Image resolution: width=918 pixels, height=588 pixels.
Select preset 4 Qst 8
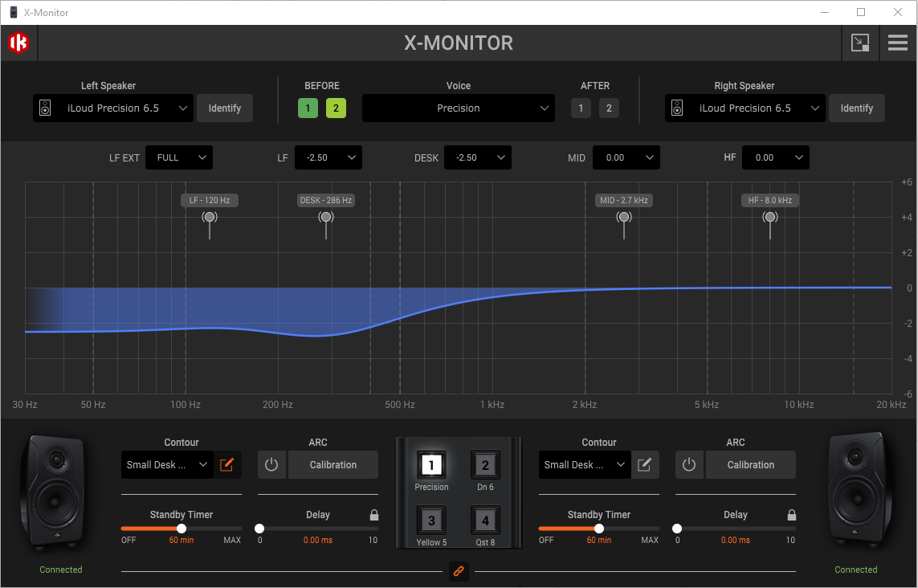pyautogui.click(x=485, y=520)
